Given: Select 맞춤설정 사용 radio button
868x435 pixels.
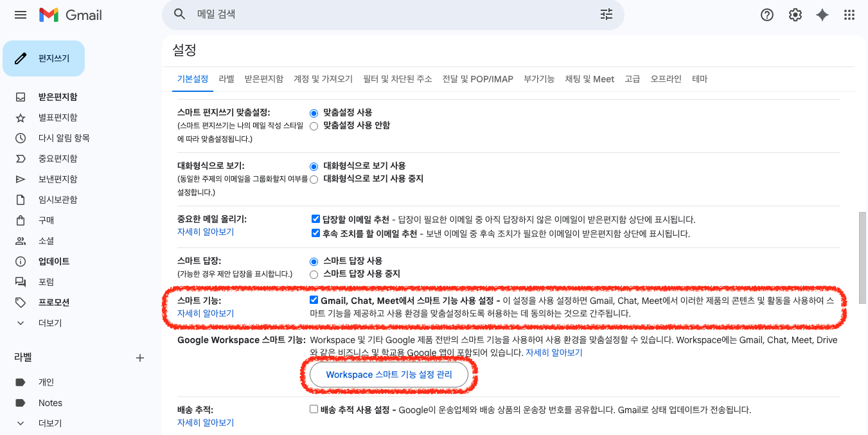Looking at the screenshot, I should point(314,112).
